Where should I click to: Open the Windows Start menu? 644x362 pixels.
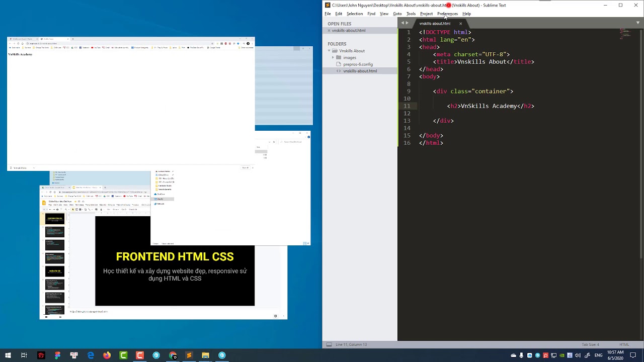(8, 355)
